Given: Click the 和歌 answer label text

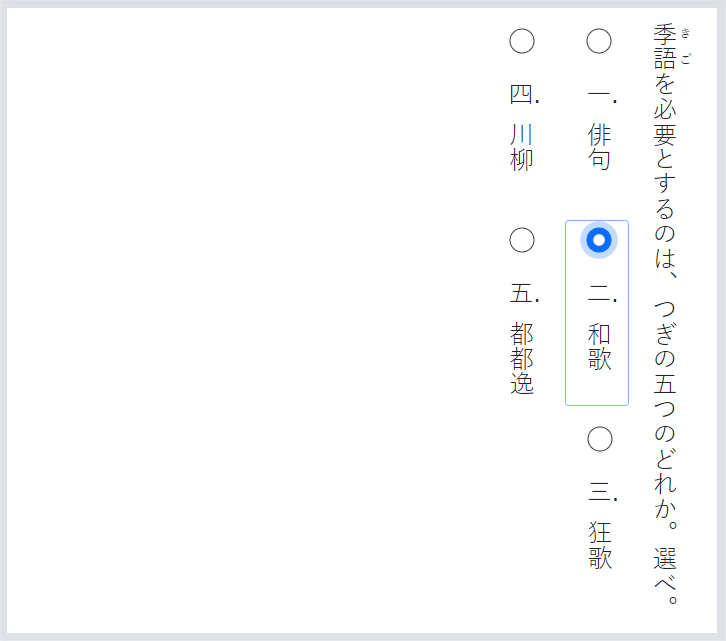Looking at the screenshot, I should click(599, 346).
